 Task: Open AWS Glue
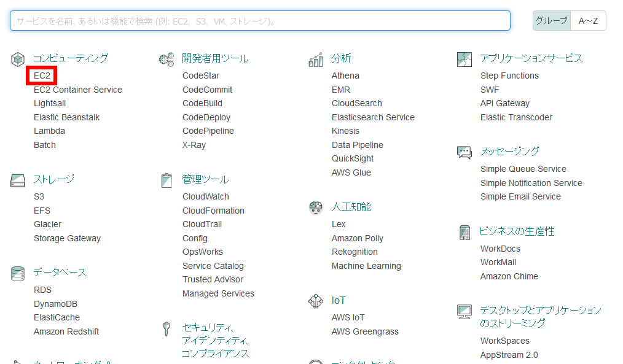tap(351, 172)
